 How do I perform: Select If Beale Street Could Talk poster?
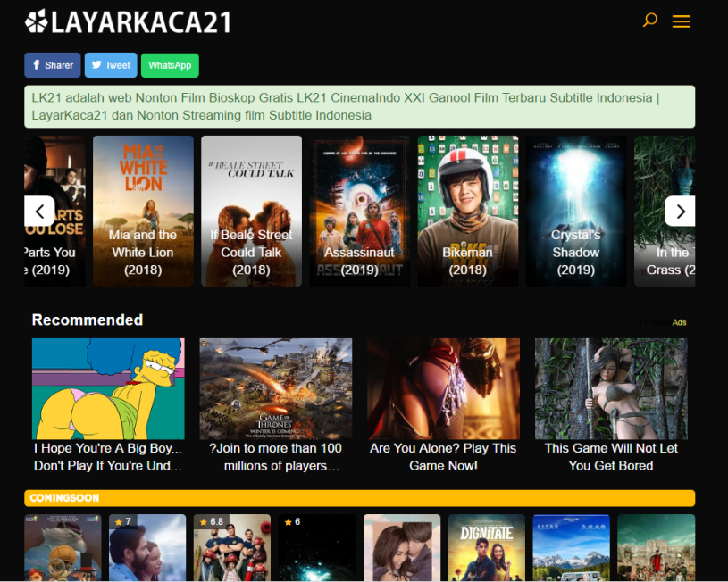click(x=251, y=211)
